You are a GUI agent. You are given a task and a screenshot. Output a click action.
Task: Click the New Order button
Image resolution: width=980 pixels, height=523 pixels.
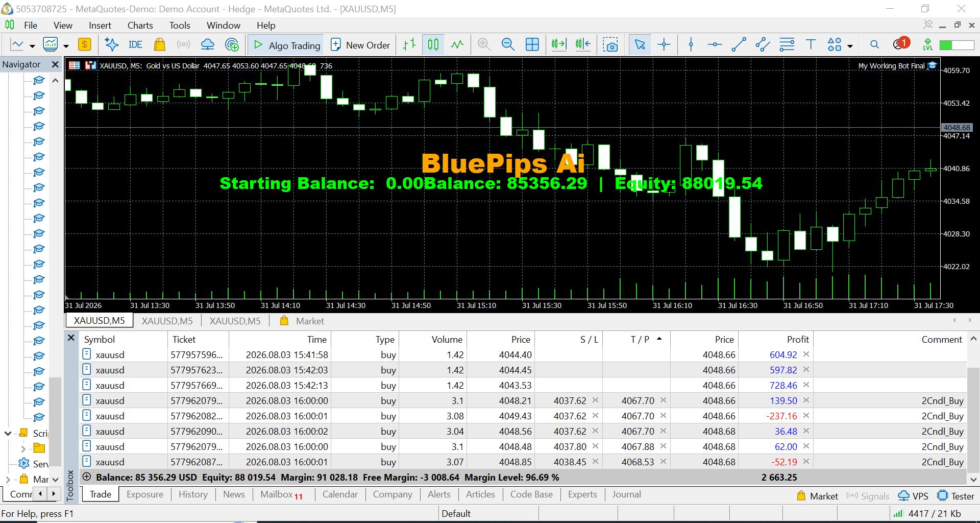coord(360,45)
